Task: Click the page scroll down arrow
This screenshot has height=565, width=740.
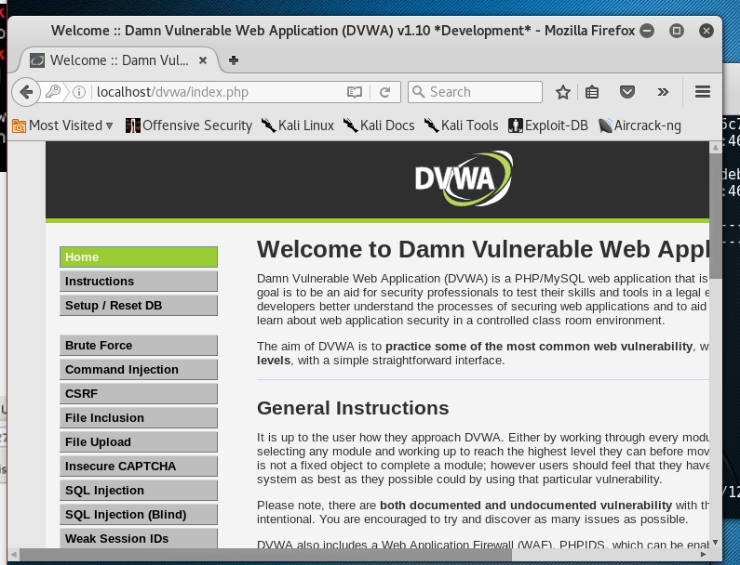Action: [715, 542]
